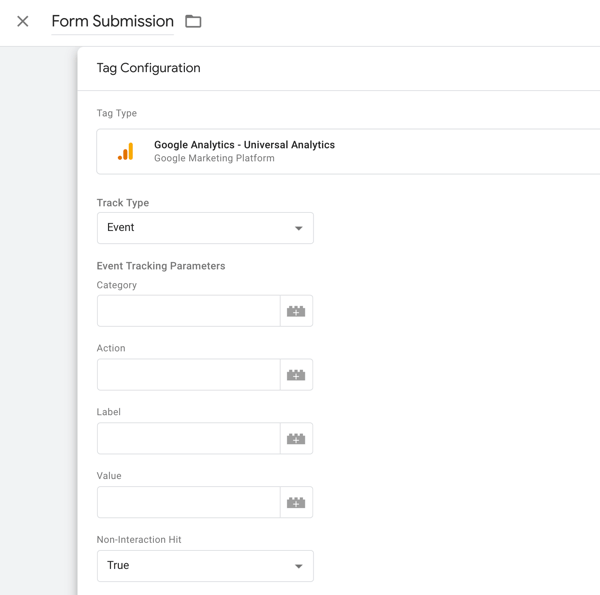Click the Tag Type label
This screenshot has width=600, height=595.
click(117, 113)
